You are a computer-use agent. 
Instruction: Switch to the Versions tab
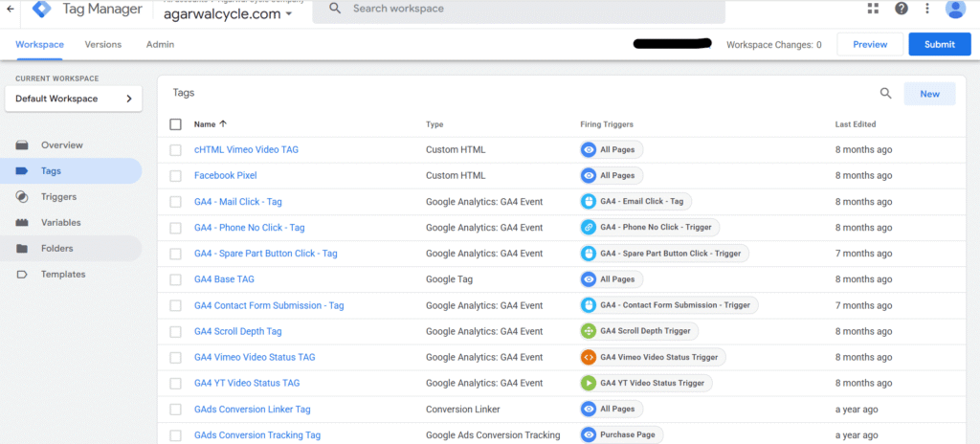pyautogui.click(x=103, y=44)
